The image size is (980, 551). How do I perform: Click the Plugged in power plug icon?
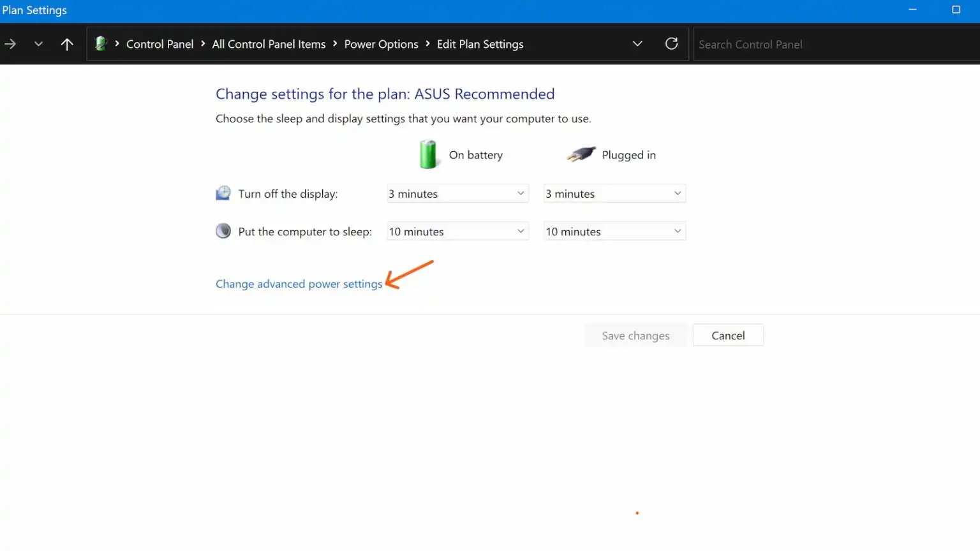pos(581,154)
